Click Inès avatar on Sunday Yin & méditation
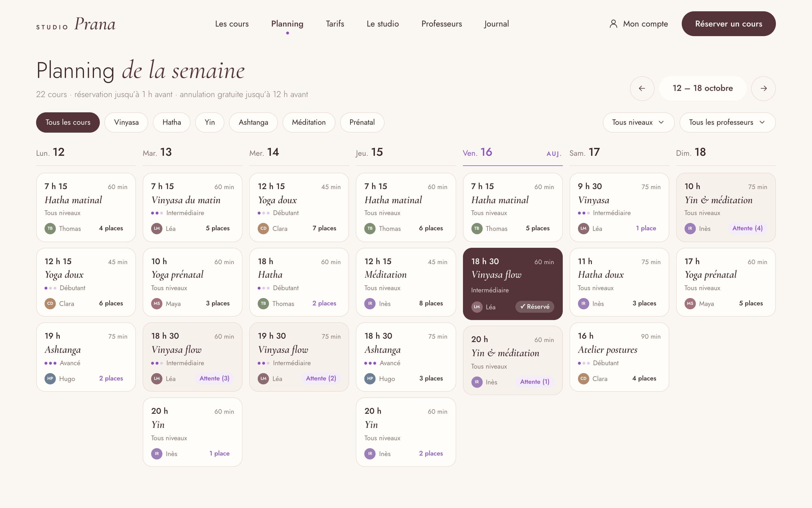The height and width of the screenshot is (508, 812). coord(690,229)
